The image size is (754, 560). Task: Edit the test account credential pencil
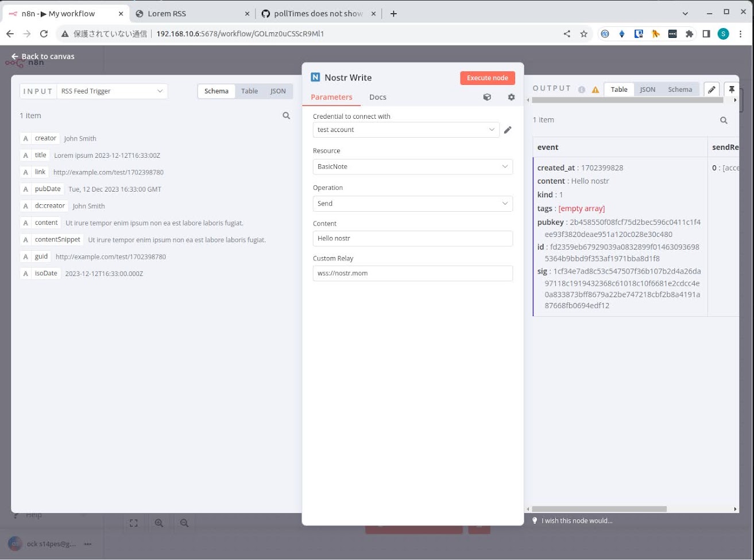click(x=508, y=130)
